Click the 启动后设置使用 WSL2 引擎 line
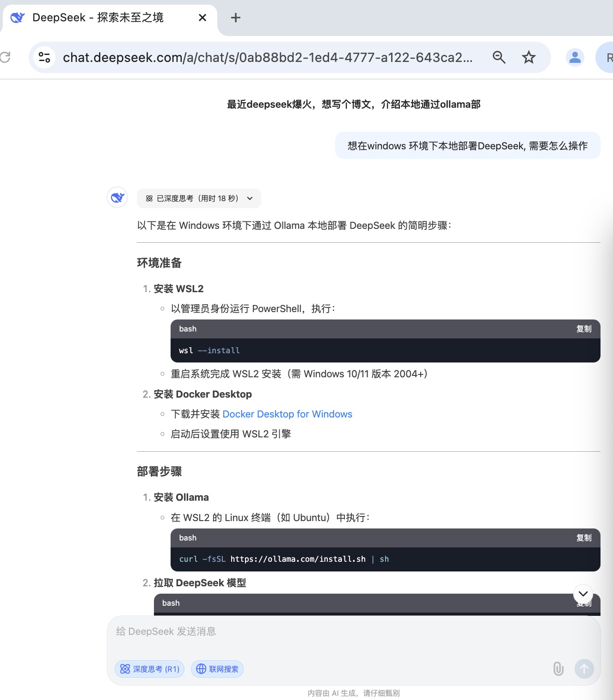 coord(231,434)
